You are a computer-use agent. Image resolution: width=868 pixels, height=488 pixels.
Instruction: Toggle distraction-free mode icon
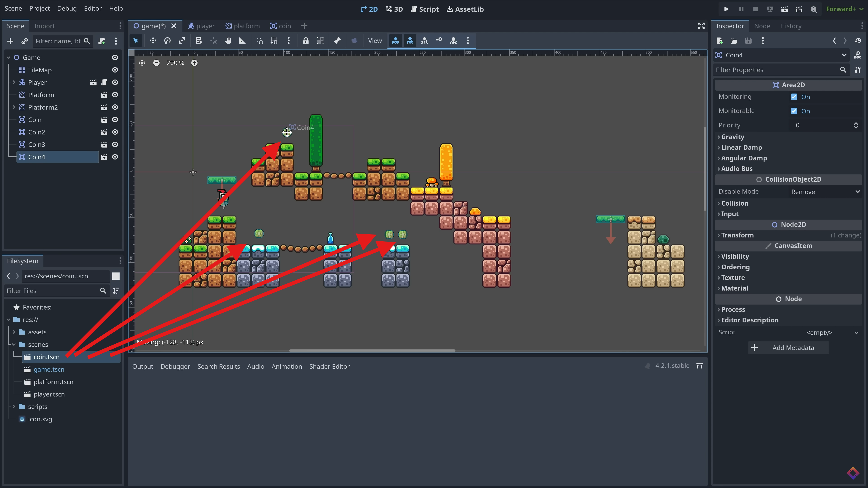[701, 26]
